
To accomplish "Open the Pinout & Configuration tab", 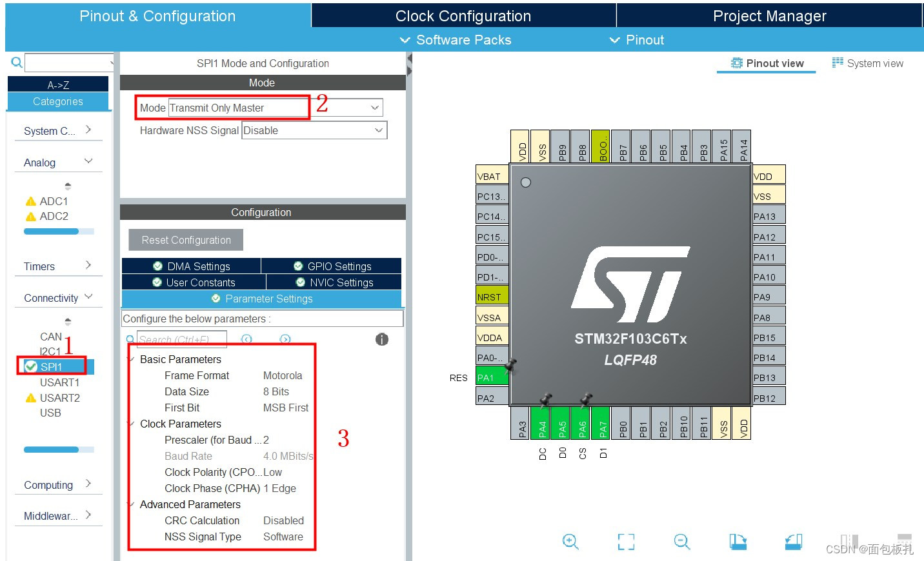I will click(157, 16).
